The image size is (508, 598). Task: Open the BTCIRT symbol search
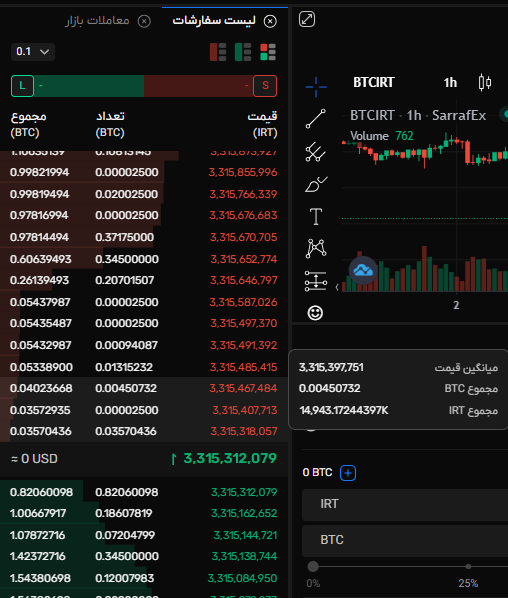point(374,82)
